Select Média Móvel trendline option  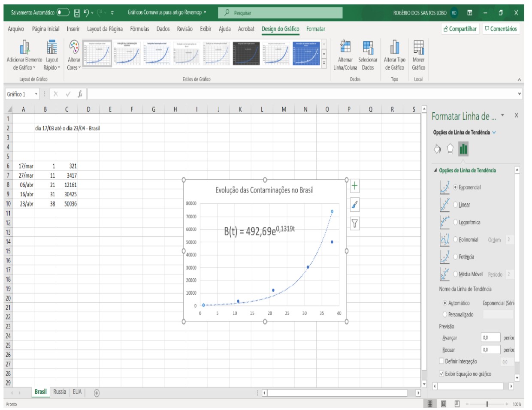[456, 274]
